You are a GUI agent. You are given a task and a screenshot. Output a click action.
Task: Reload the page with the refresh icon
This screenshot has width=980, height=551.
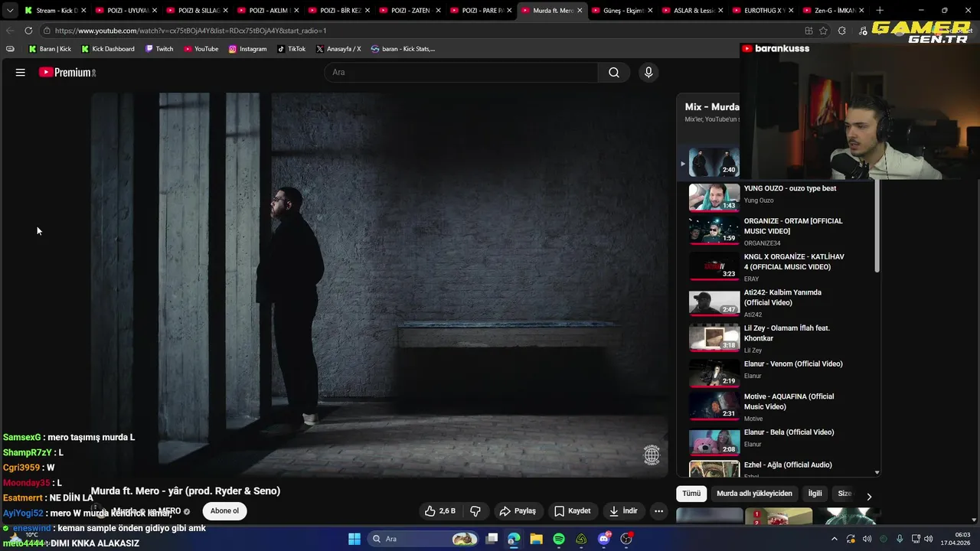pyautogui.click(x=28, y=31)
